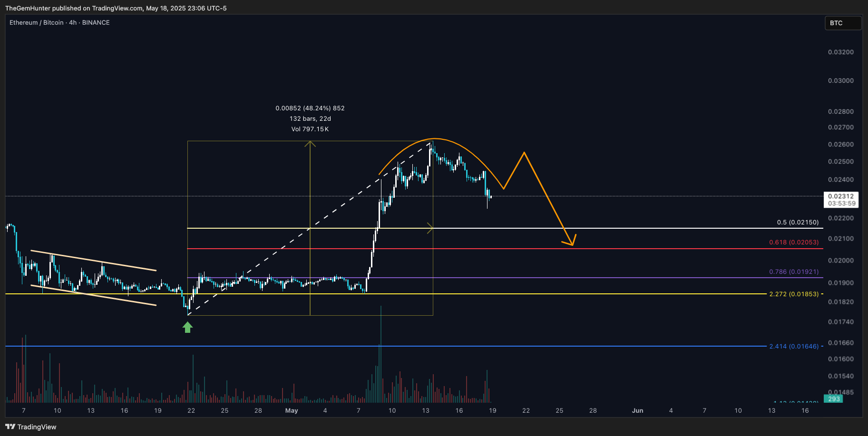
Task: Click the 0.02500 price axis label
Action: 841,161
